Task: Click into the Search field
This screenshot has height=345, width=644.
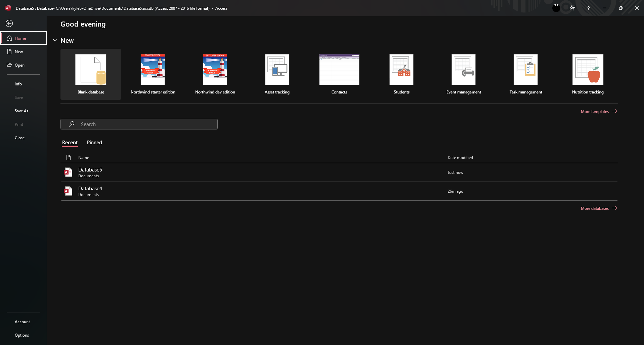Action: click(139, 124)
